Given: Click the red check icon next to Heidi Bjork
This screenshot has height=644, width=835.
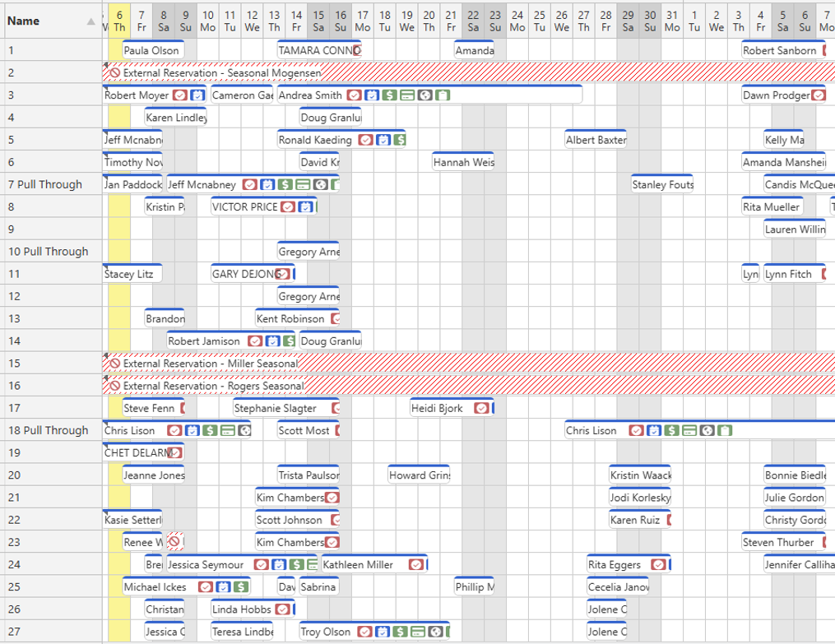Looking at the screenshot, I should click(481, 408).
